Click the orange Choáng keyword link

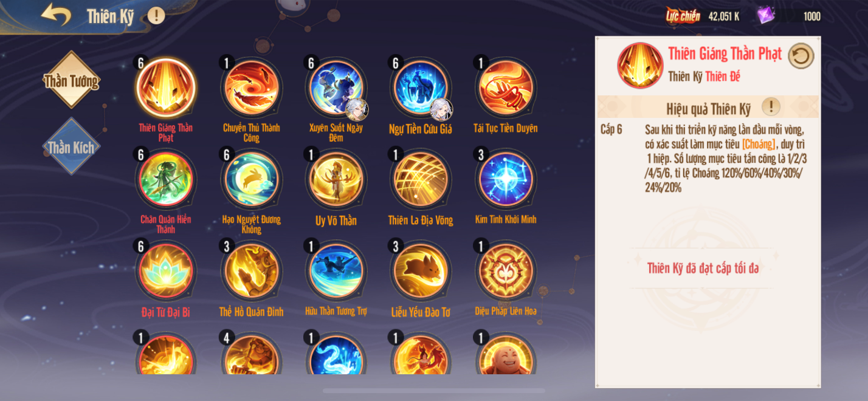pyautogui.click(x=759, y=145)
